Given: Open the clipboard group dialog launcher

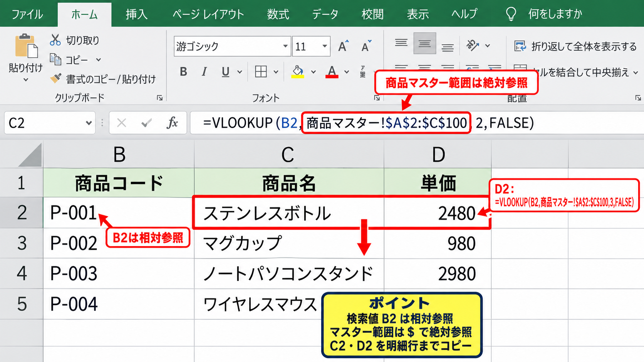Looking at the screenshot, I should 159,98.
